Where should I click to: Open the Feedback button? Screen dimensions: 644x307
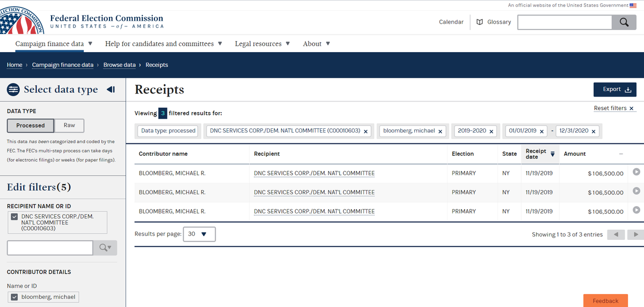pos(605,301)
